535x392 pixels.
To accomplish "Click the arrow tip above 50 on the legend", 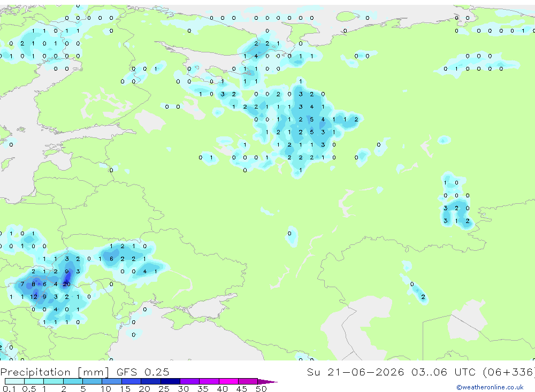I will coord(267,381).
